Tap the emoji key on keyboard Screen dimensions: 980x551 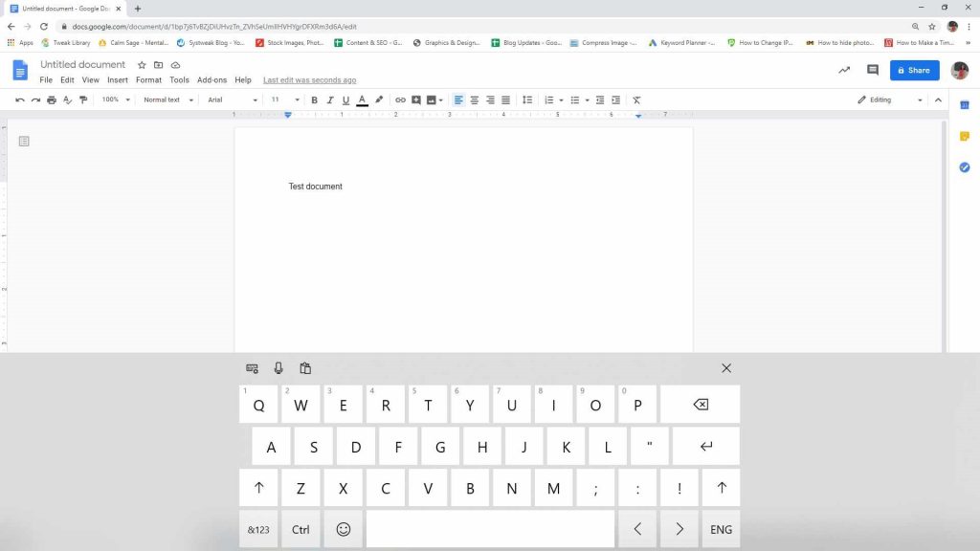point(344,529)
